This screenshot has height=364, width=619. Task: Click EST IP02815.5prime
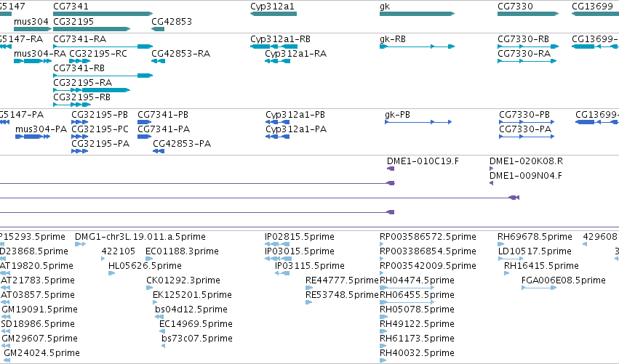click(x=277, y=245)
